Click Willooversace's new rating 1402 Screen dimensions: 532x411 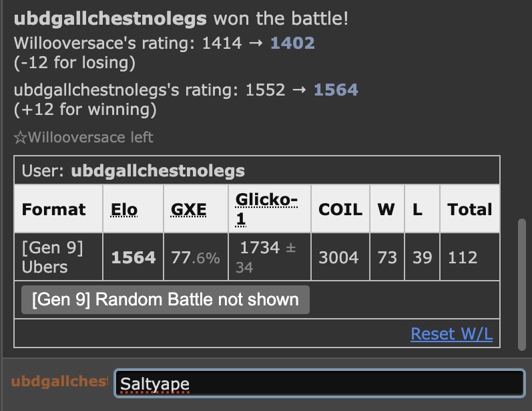click(x=292, y=44)
